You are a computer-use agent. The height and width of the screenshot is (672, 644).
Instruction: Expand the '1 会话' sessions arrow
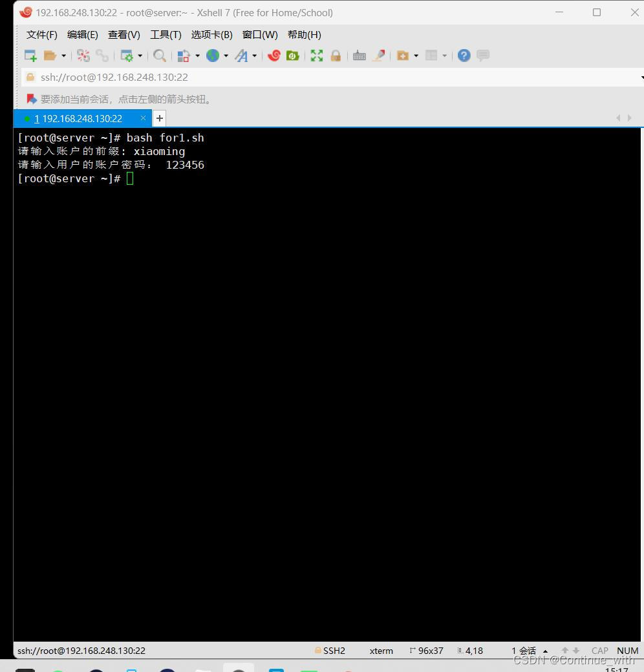(545, 651)
